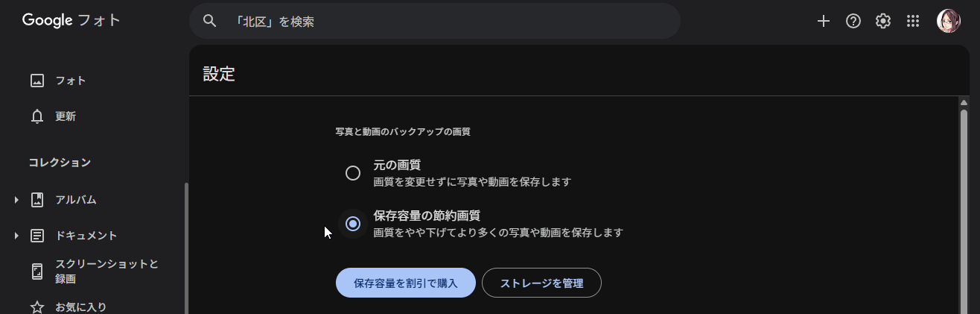Screen dimensions: 980x314
Task: Select the 元の画質 radio button
Action: [x=353, y=173]
